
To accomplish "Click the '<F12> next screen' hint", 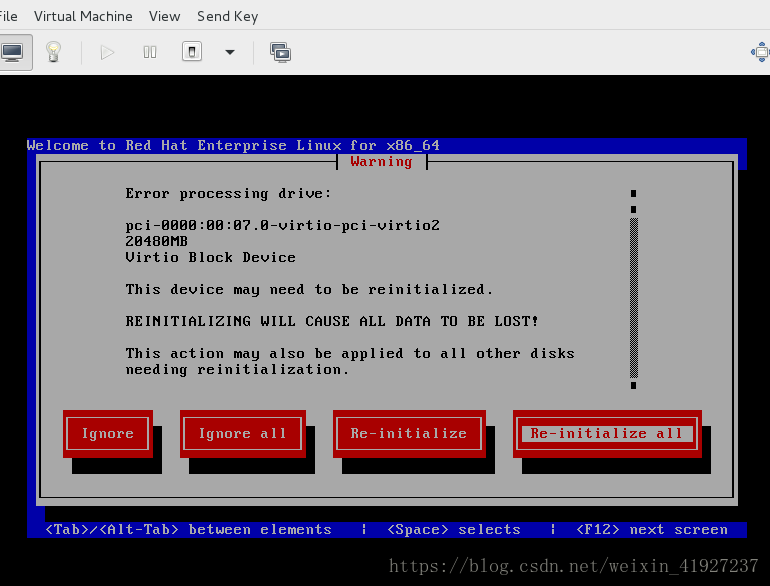I will (x=652, y=530).
